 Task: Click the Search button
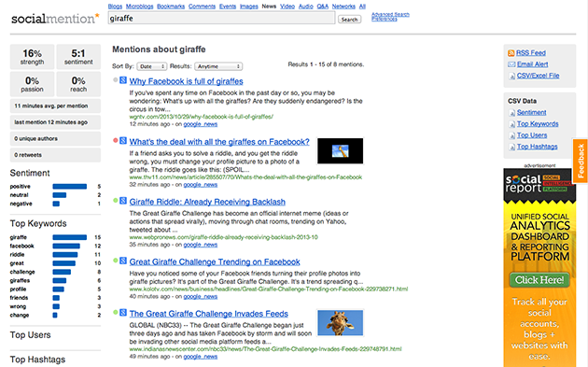[349, 19]
